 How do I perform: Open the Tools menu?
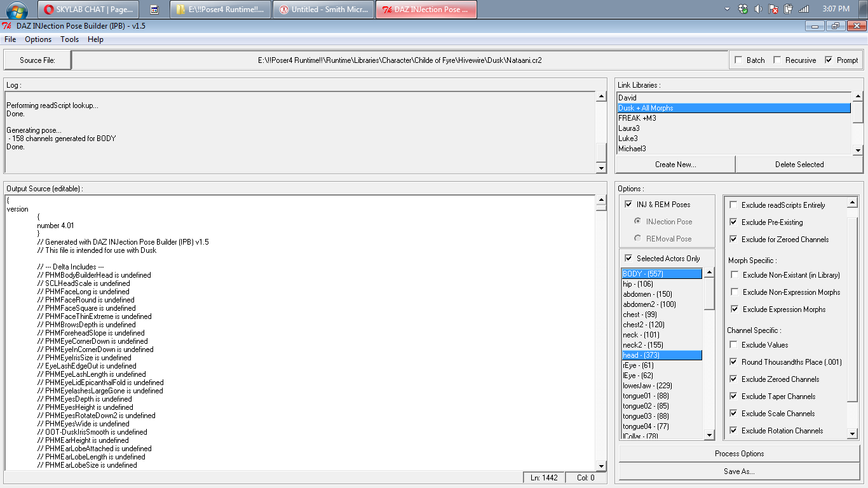click(70, 39)
